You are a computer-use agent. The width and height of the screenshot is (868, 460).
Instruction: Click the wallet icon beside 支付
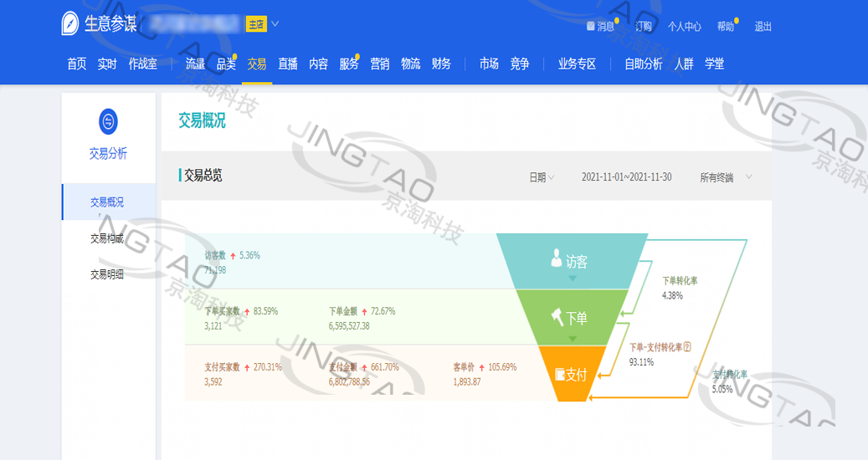pyautogui.click(x=559, y=374)
